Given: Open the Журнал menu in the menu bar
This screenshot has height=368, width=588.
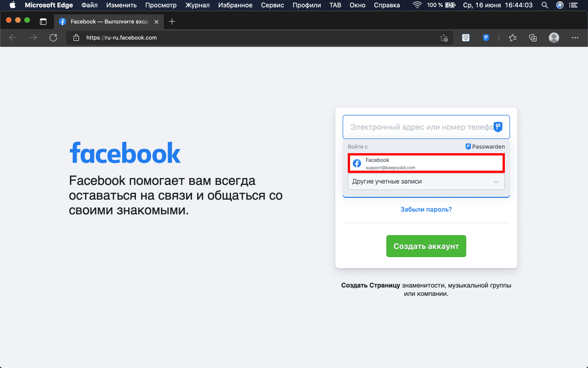Looking at the screenshot, I should click(198, 5).
